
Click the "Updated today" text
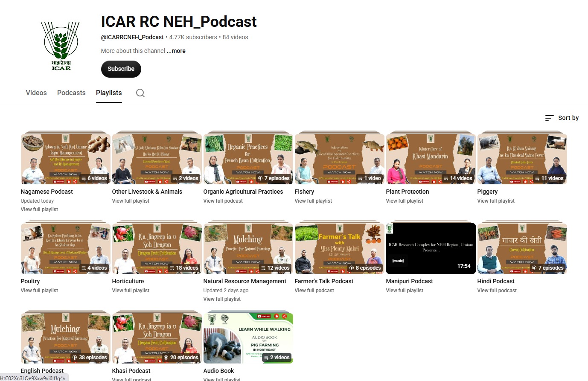click(38, 201)
